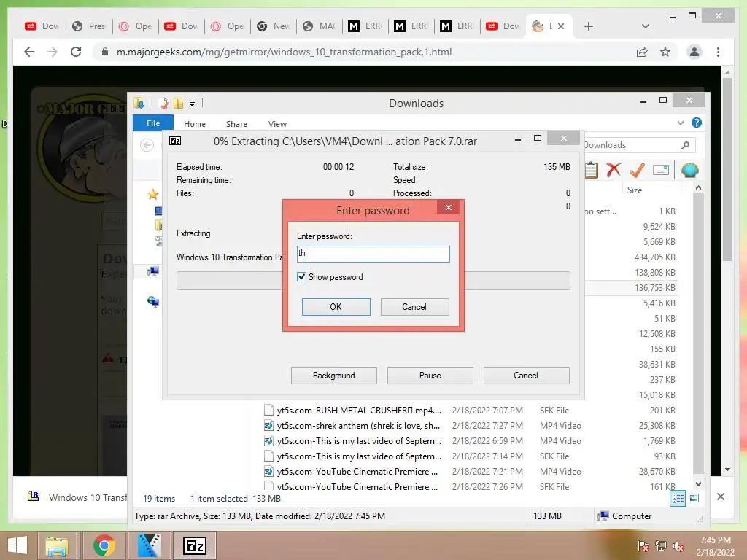Click the majorgeeks URL address bar

(284, 52)
